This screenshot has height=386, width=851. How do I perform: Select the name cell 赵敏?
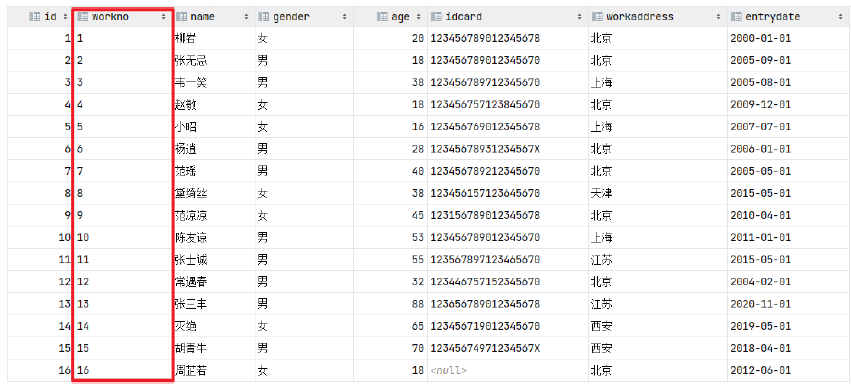(214, 105)
